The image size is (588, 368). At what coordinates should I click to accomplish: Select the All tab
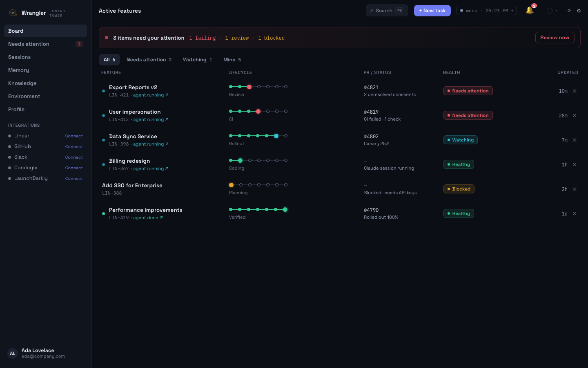point(109,60)
